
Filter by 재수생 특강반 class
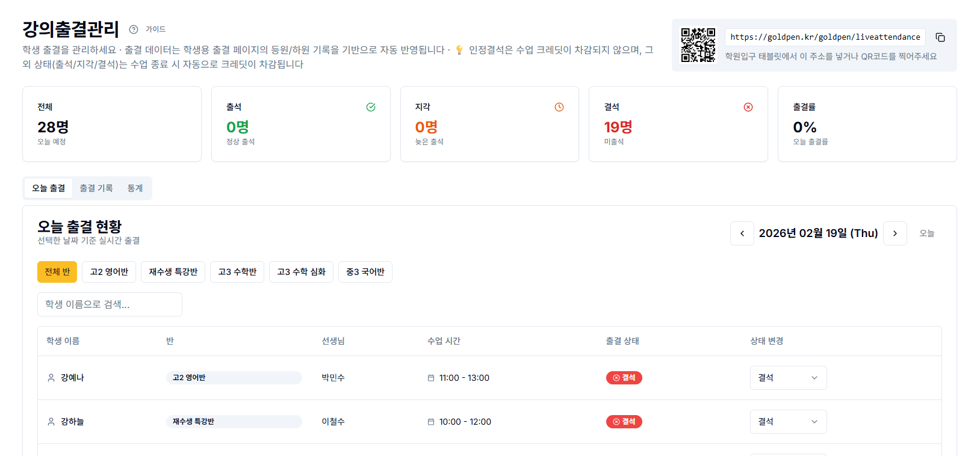(x=173, y=272)
